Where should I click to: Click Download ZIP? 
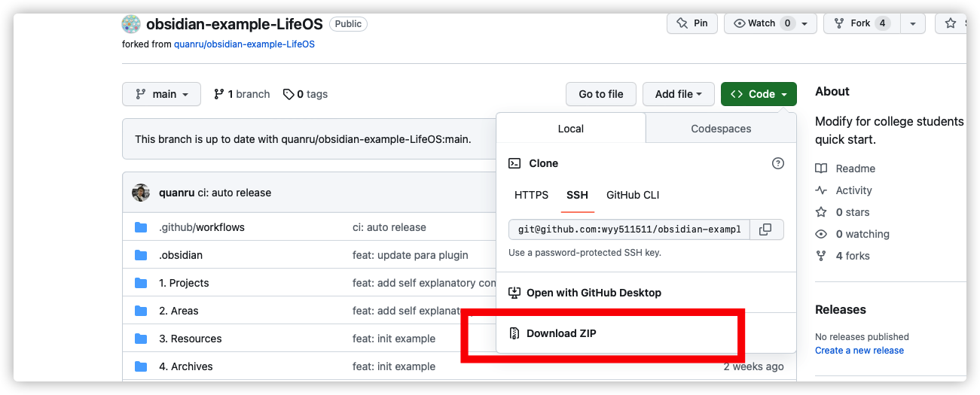561,333
